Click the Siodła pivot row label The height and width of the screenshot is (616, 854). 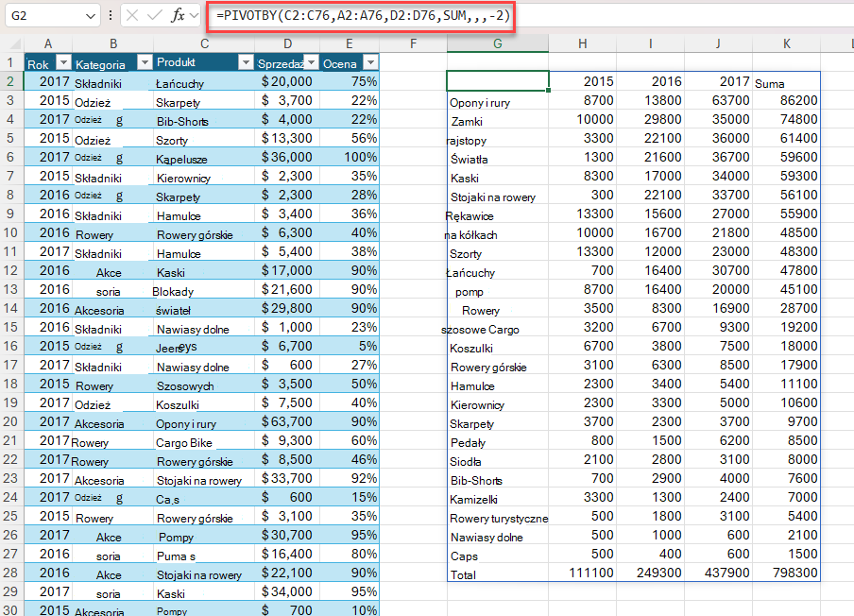point(465,462)
